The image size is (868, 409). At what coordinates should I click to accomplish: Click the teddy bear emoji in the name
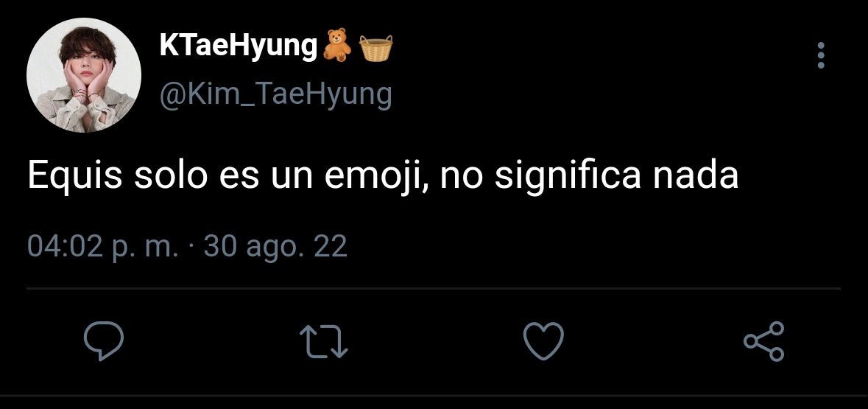coord(337,46)
